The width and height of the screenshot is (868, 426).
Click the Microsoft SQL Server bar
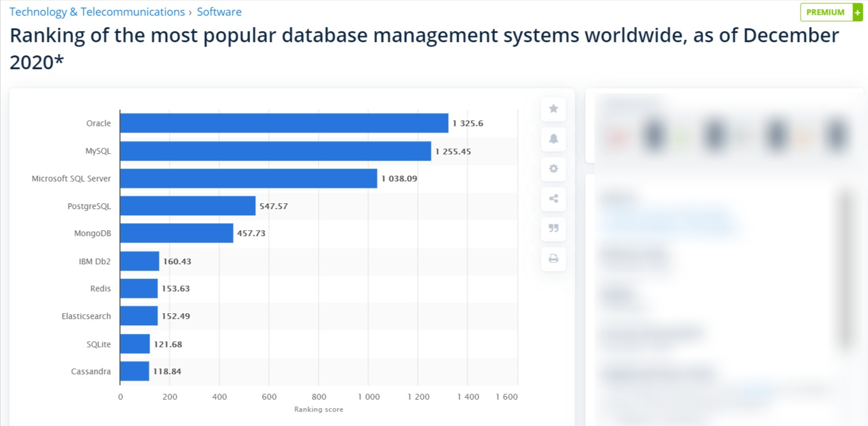[249, 178]
